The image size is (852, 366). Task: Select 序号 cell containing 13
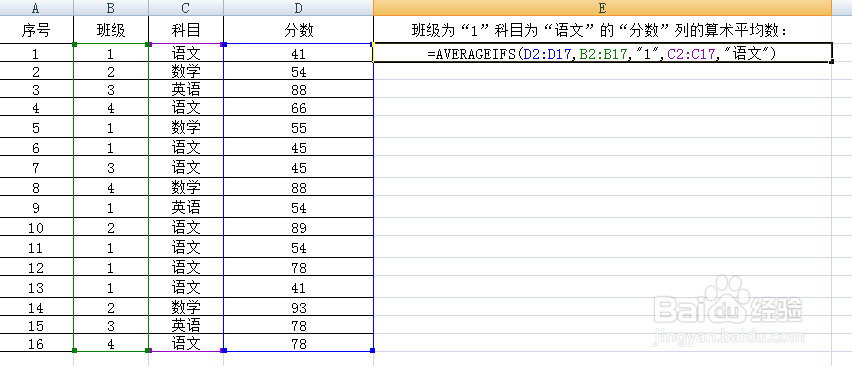tap(36, 288)
